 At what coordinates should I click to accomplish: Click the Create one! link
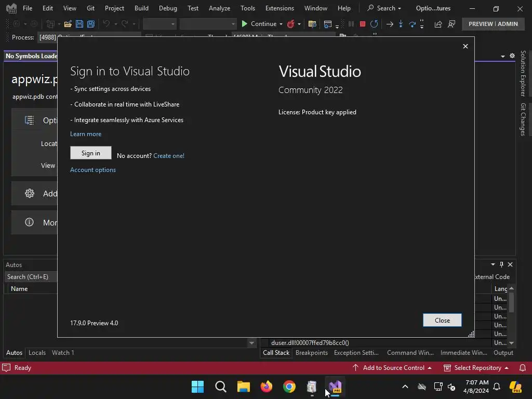pos(169,156)
